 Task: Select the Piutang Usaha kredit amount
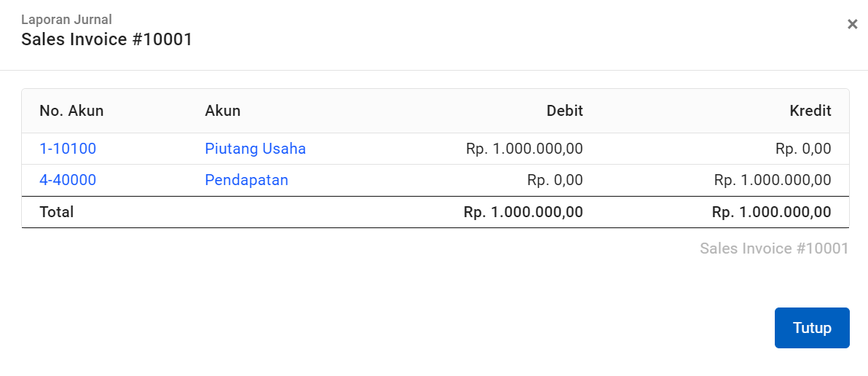[803, 149]
